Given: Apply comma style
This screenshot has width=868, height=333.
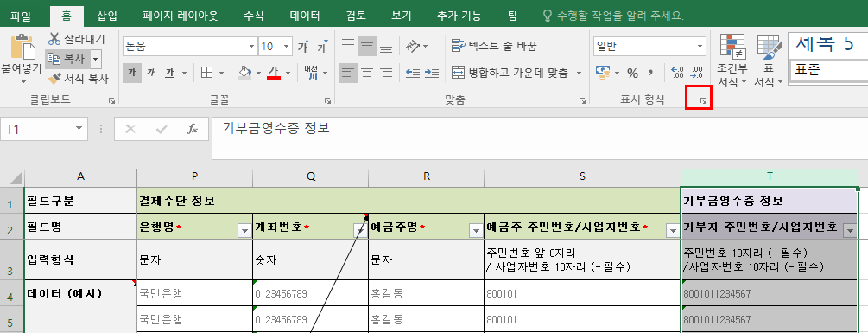Looking at the screenshot, I should (x=651, y=72).
